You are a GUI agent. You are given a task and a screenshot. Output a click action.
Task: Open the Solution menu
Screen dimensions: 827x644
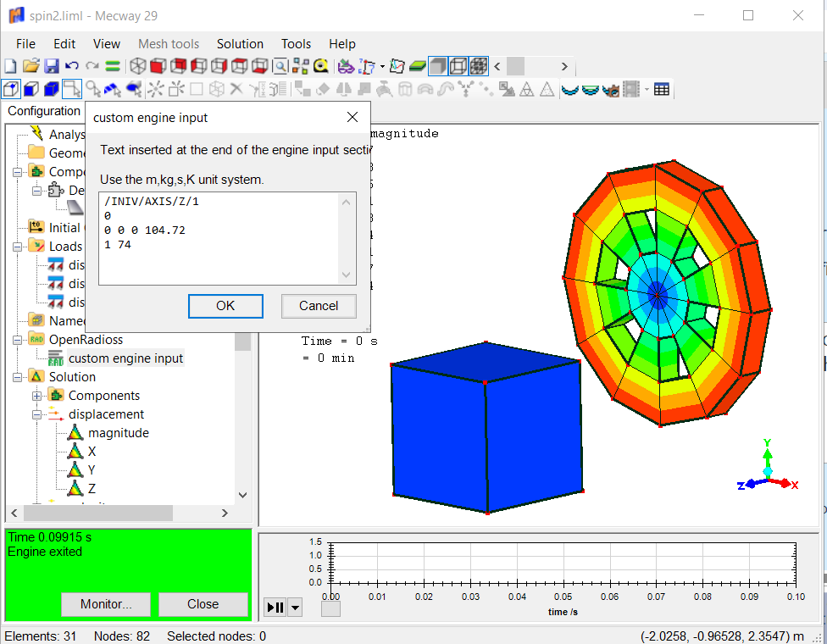point(240,44)
